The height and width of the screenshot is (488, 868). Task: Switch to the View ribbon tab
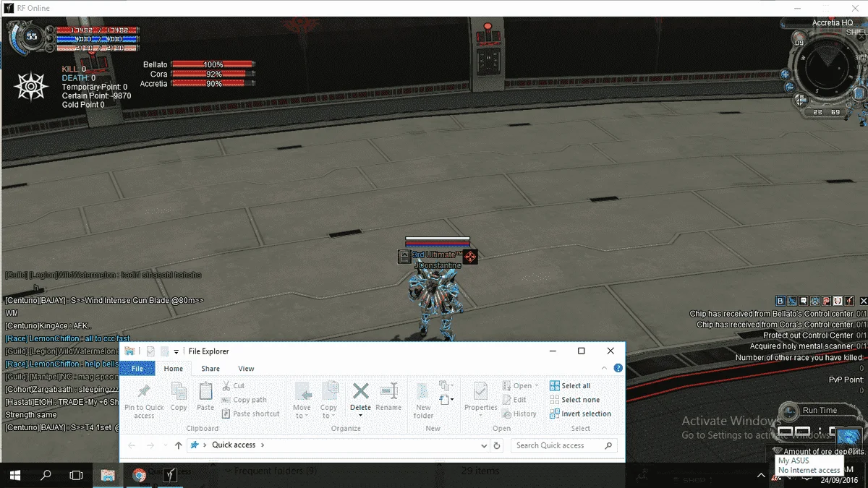tap(246, 369)
